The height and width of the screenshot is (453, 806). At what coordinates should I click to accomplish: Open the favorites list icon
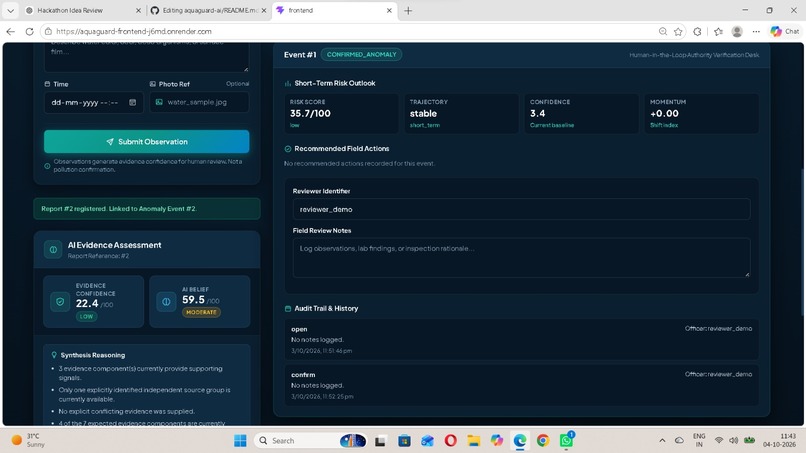click(x=719, y=31)
